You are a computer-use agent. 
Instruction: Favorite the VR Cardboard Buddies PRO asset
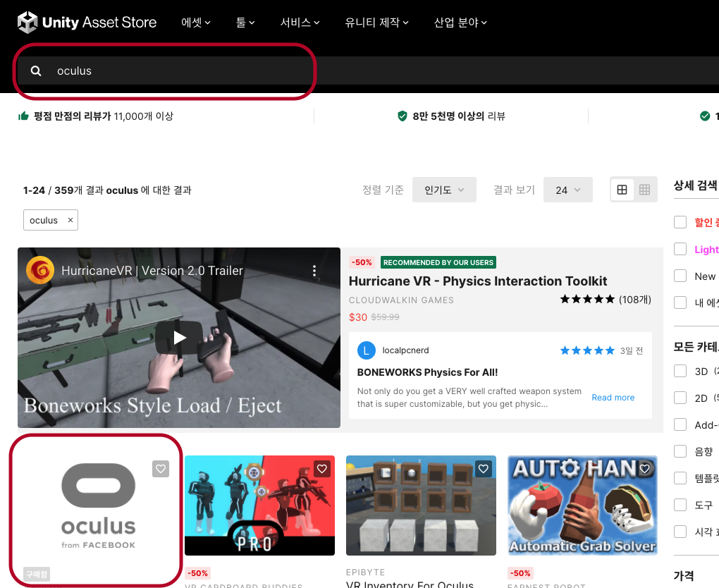(x=322, y=469)
